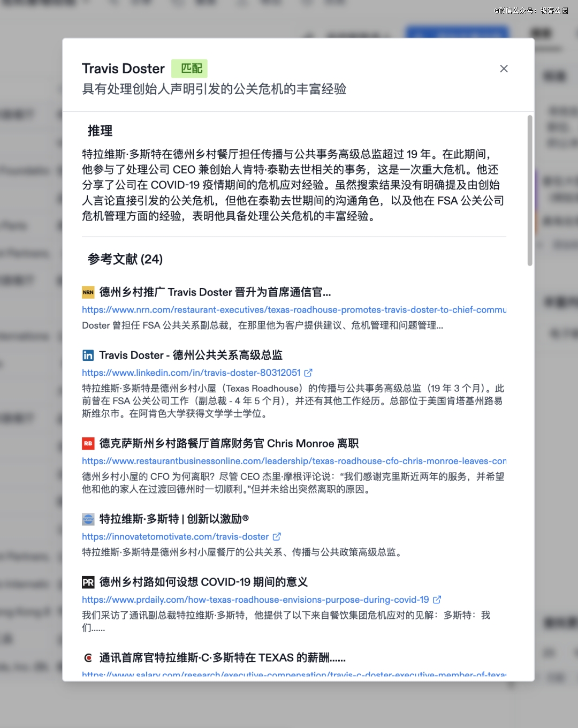Image resolution: width=578 pixels, height=728 pixels.
Task: Close the Travis Doster details dialog
Action: (504, 69)
